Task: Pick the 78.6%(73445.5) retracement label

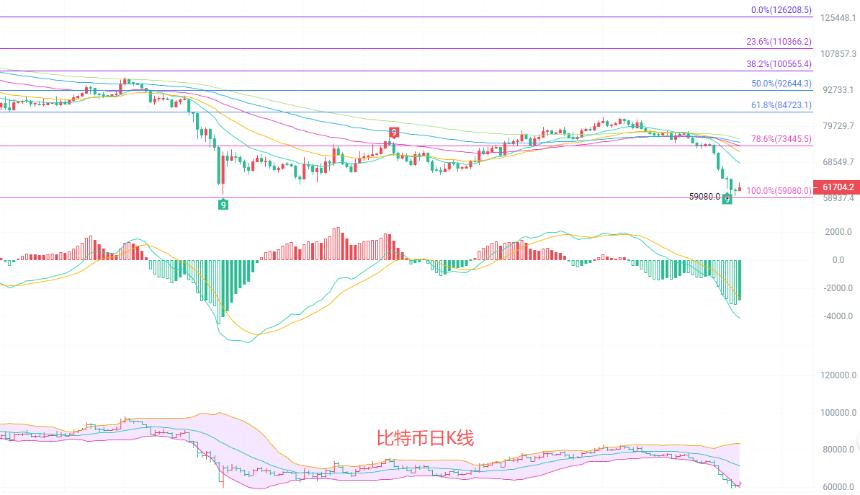Action: click(x=782, y=139)
